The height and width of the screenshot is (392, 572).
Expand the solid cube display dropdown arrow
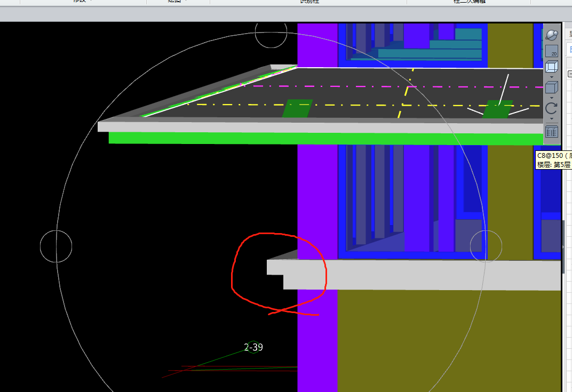point(552,98)
